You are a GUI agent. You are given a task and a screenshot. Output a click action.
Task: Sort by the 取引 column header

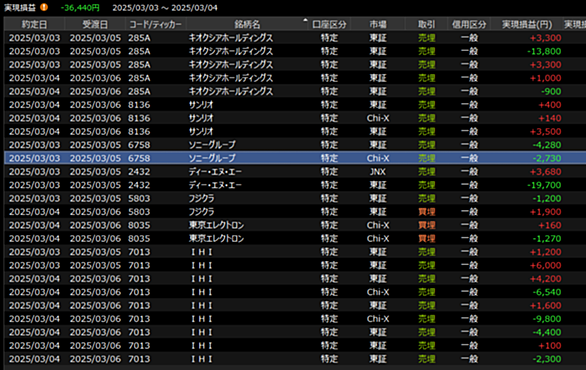[x=426, y=25]
